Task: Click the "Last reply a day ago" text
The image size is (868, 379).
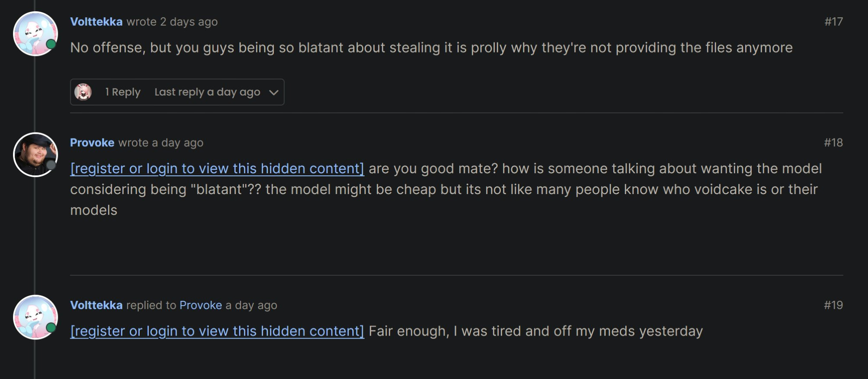Action: point(207,92)
